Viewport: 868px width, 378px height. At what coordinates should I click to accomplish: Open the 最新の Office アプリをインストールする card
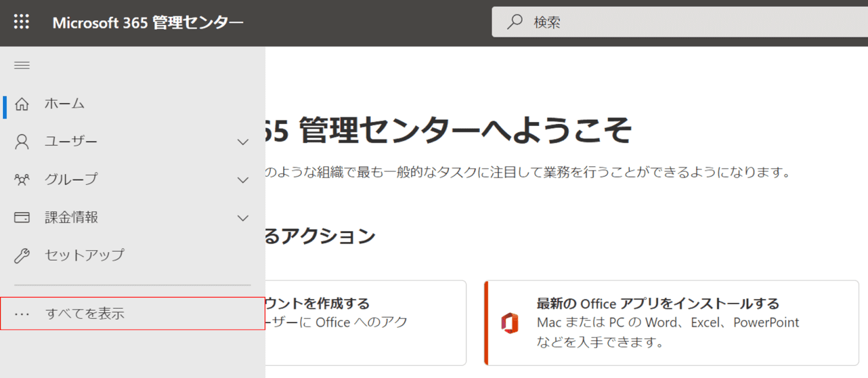672,323
